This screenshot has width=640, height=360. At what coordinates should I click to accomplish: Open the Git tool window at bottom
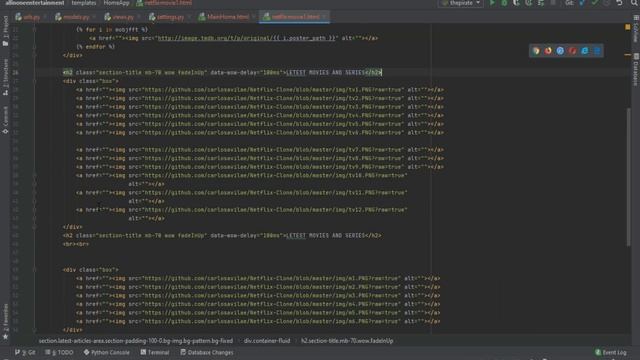point(25,352)
